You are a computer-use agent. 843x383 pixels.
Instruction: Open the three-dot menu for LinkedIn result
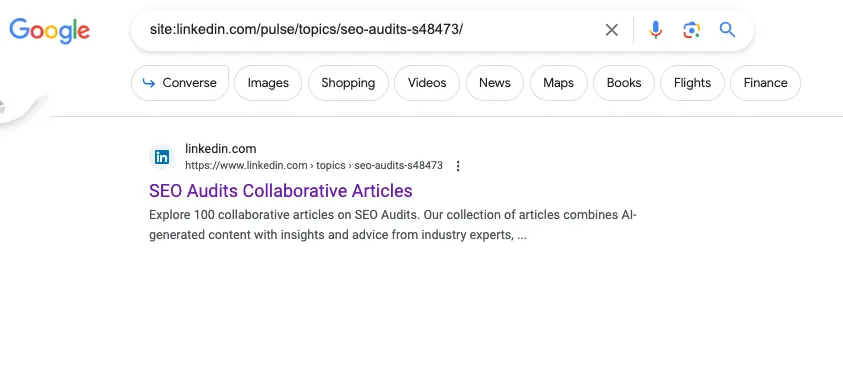pos(458,166)
